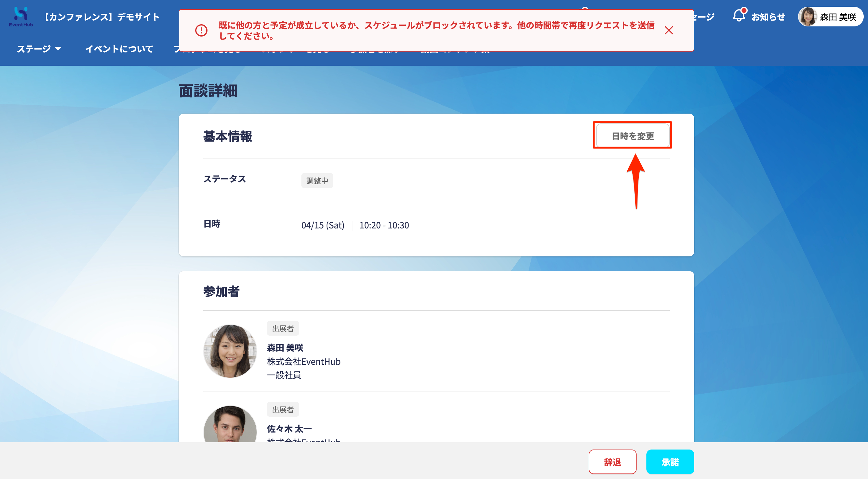Select participant name 森田 美咲 in list
Viewport: 868px width, 479px height.
click(285, 348)
